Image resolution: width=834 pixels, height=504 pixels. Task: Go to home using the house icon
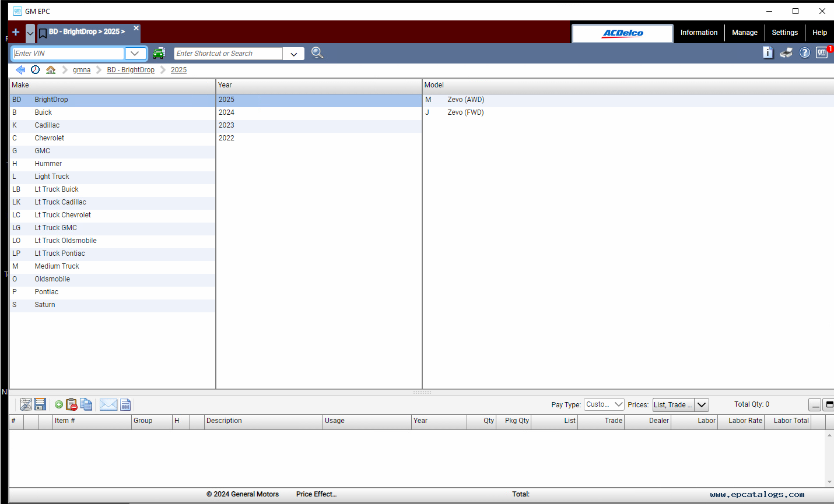pyautogui.click(x=51, y=70)
